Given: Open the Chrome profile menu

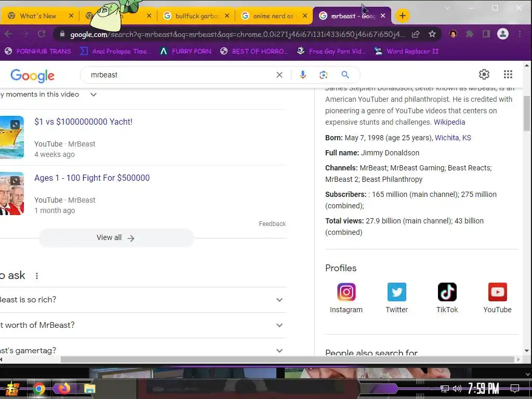Looking at the screenshot, I should (x=503, y=34).
